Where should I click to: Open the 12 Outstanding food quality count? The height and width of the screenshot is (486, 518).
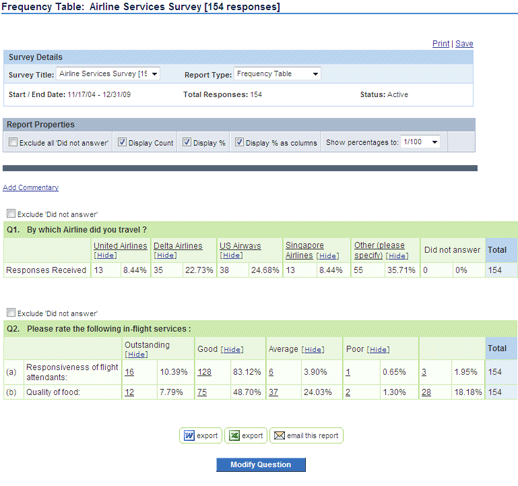pos(129,392)
